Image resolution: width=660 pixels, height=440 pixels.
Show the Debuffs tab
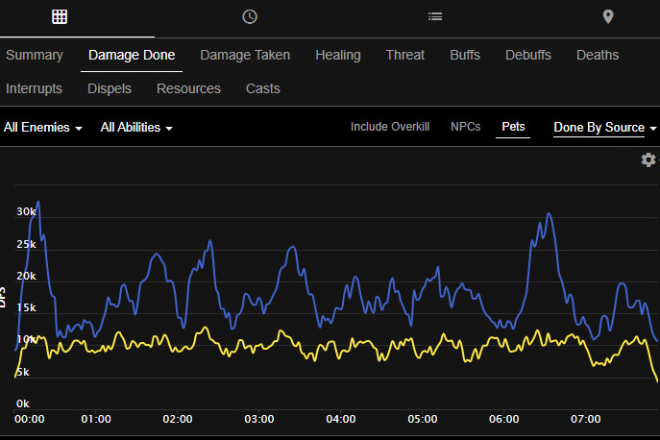[528, 55]
